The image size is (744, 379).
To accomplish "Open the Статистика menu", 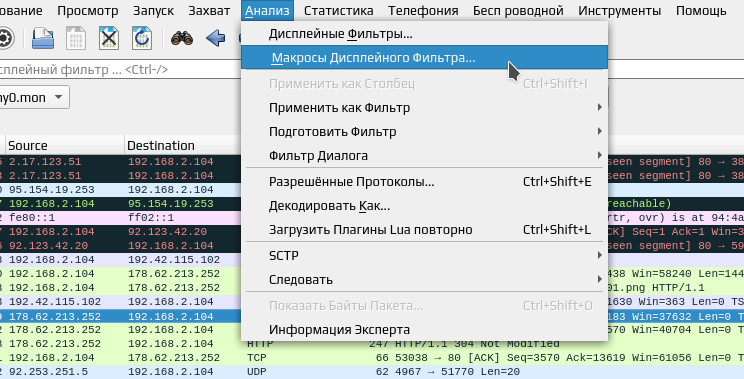I will (338, 10).
